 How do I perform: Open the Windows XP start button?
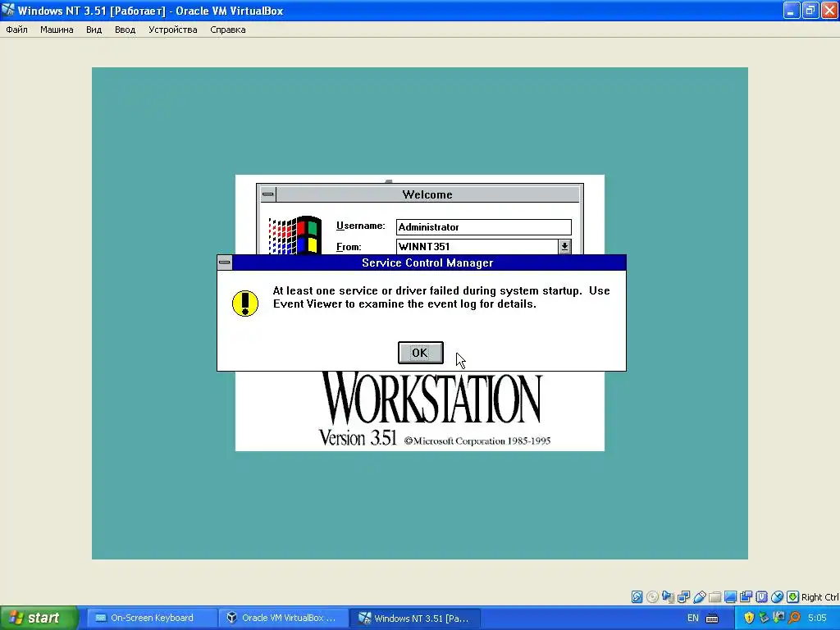[39, 618]
